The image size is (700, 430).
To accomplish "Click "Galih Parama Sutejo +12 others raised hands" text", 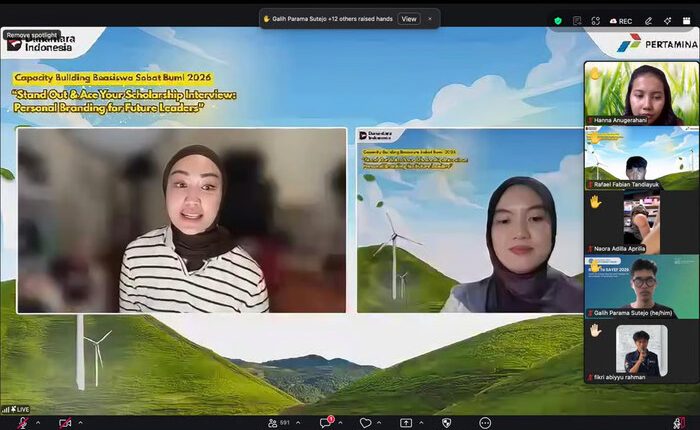I will (x=332, y=19).
